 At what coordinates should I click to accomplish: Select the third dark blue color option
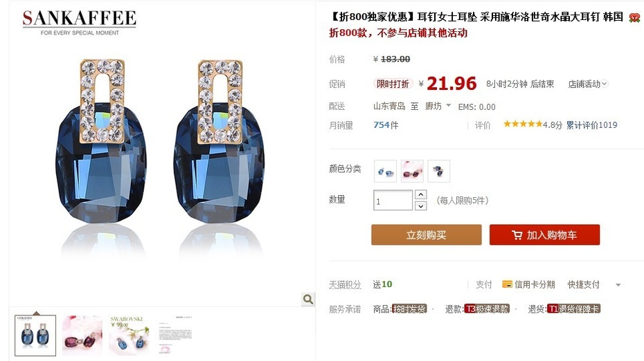pyautogui.click(x=438, y=171)
